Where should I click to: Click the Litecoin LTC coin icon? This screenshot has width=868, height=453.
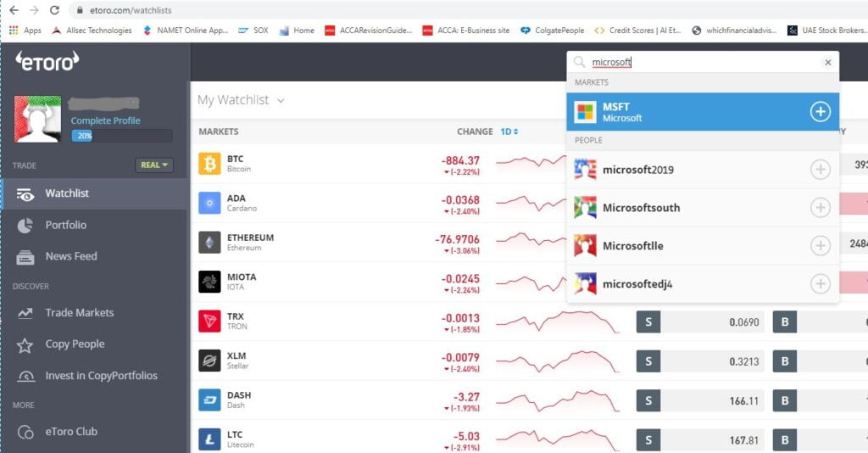pos(209,439)
